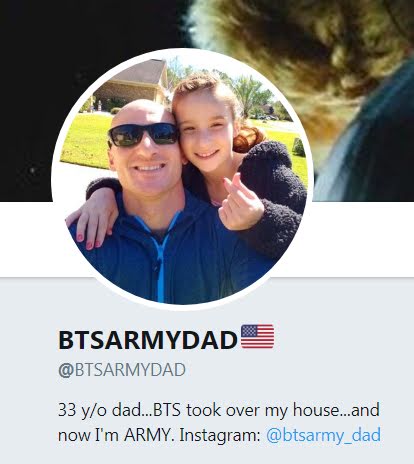This screenshot has width=414, height=464.
Task: Click the man's sunglasses in avatar
Action: pos(143,135)
